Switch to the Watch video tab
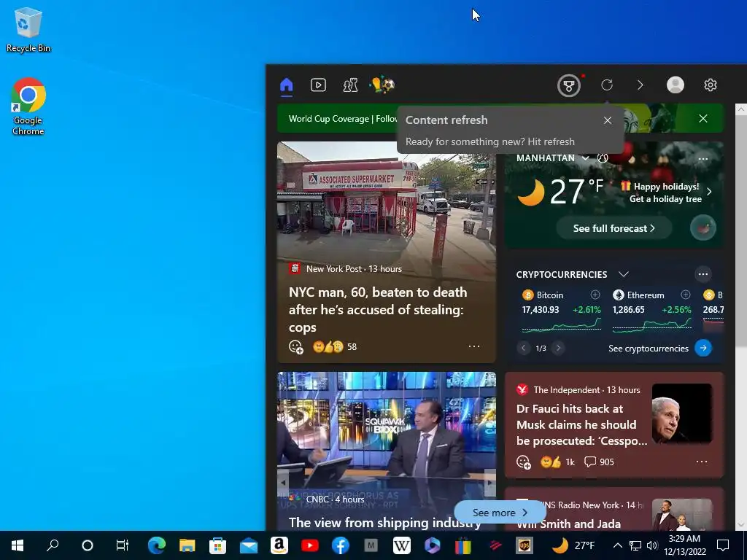This screenshot has width=747, height=560. (318, 85)
